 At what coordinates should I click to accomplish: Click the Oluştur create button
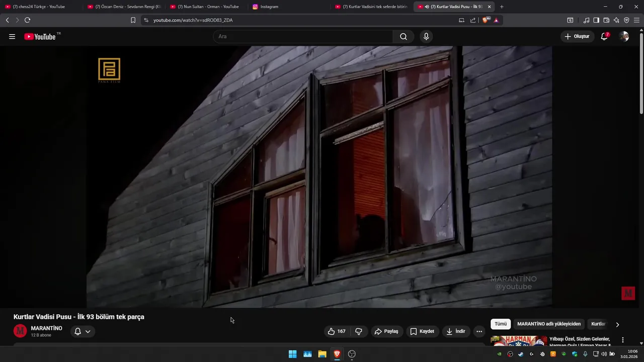[x=577, y=36]
